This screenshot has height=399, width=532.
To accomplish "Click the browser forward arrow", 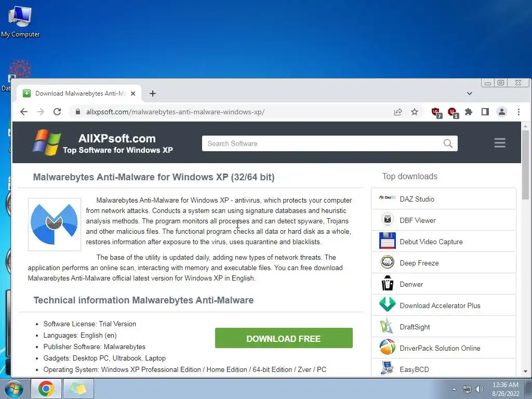I will [41, 112].
